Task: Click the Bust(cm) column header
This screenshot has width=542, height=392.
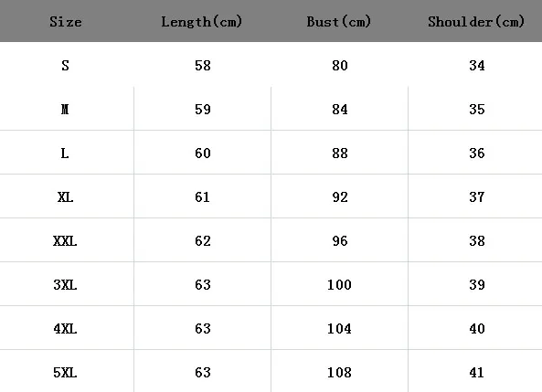Action: tap(339, 22)
